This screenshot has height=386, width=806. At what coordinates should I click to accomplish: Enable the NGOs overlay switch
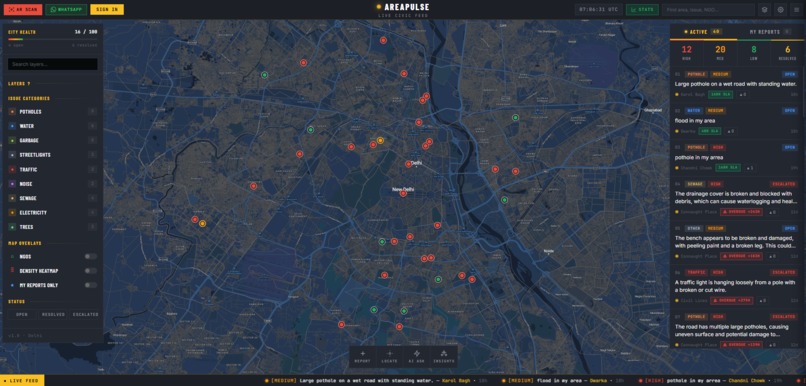[91, 256]
